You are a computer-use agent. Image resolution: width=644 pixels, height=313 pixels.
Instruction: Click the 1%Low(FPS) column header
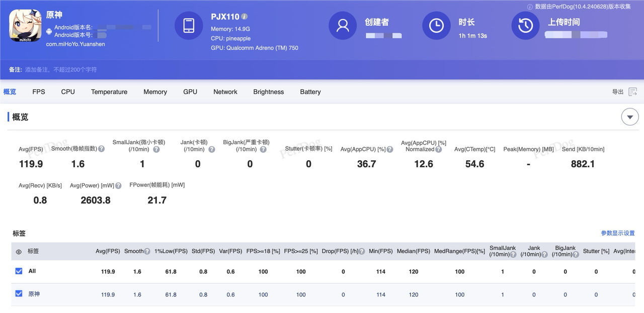pyautogui.click(x=171, y=251)
